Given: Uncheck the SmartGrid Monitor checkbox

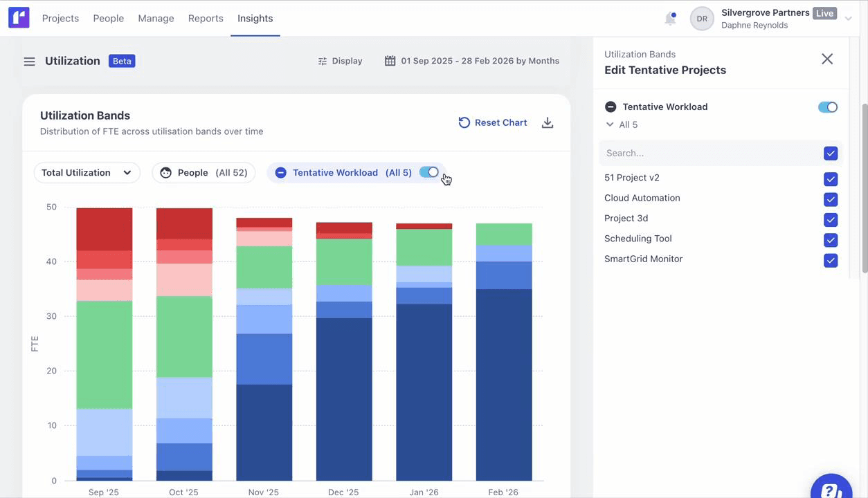Looking at the screenshot, I should pos(831,261).
